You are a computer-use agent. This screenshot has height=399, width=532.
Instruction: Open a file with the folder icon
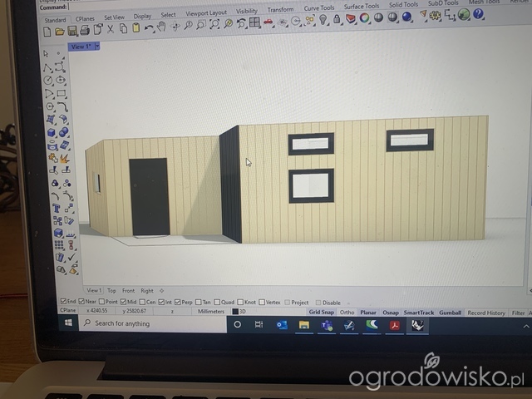pyautogui.click(x=60, y=32)
